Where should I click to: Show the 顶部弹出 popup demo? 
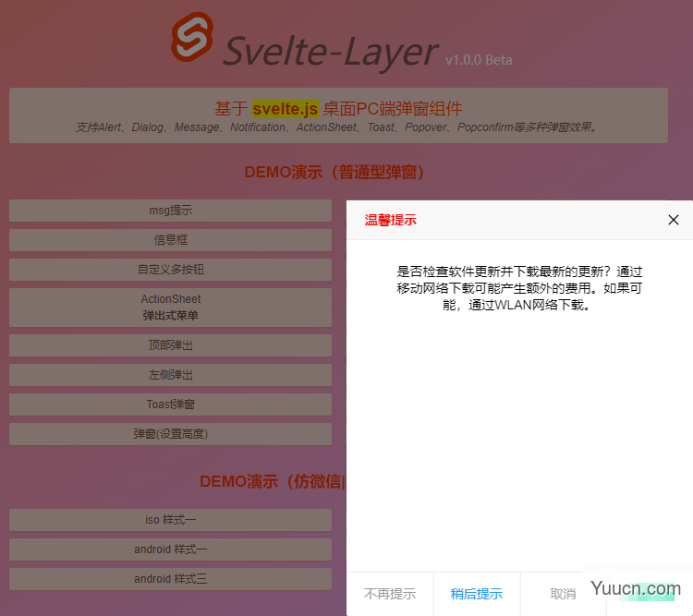[170, 345]
